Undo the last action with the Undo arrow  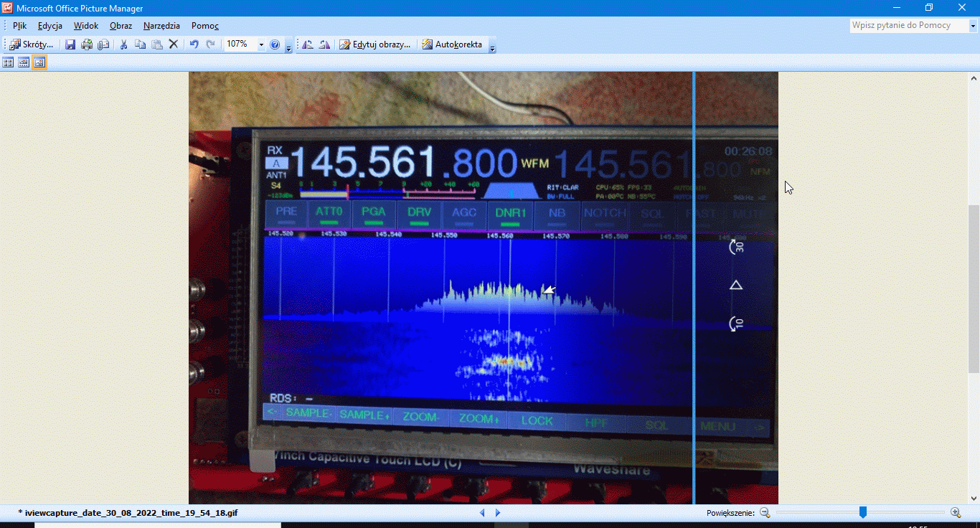(x=194, y=44)
